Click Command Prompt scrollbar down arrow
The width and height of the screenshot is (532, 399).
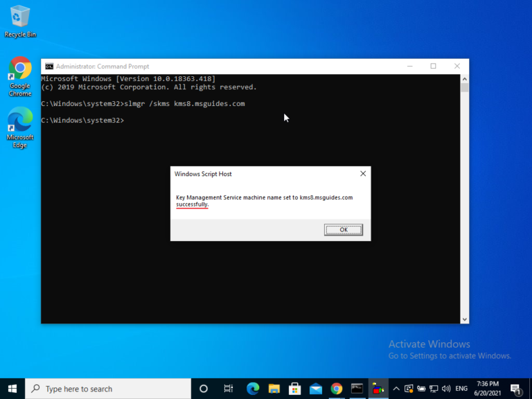pos(465,319)
